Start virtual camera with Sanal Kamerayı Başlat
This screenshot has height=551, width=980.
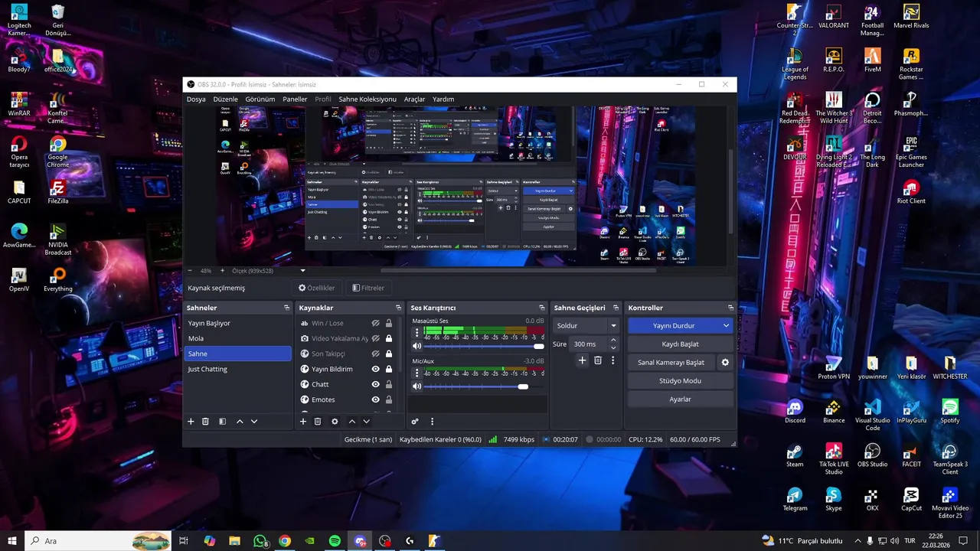pos(671,363)
